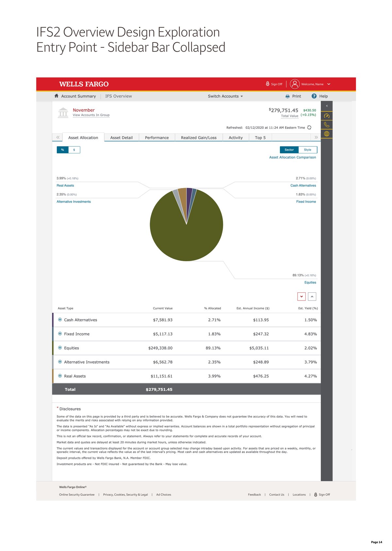Select the Sector view toggle

tap(289, 150)
